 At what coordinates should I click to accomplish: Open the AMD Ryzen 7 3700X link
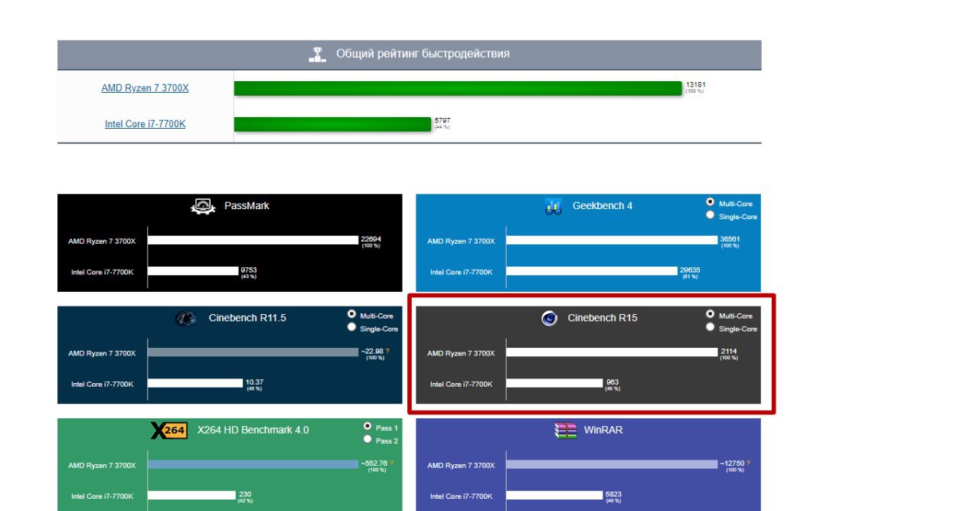(x=145, y=88)
